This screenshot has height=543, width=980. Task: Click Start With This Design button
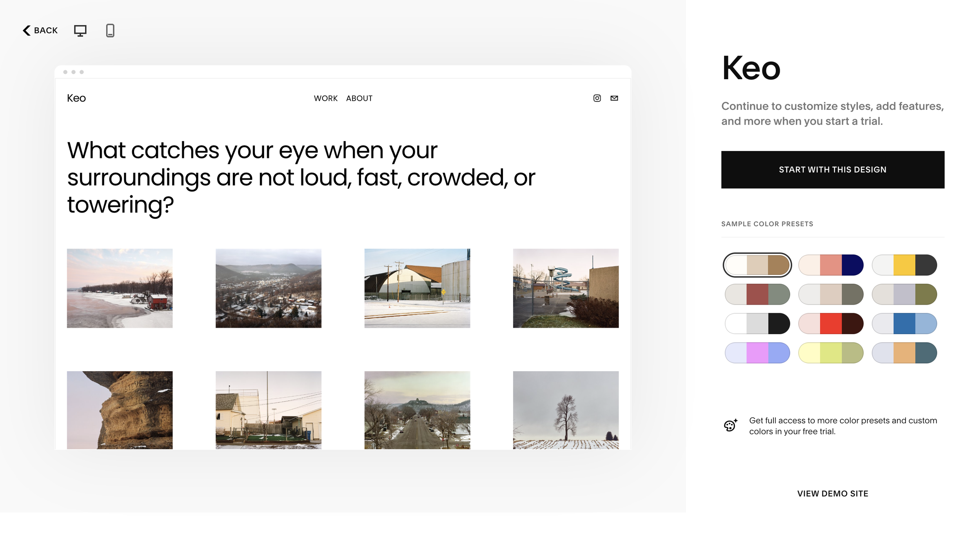pyautogui.click(x=832, y=170)
